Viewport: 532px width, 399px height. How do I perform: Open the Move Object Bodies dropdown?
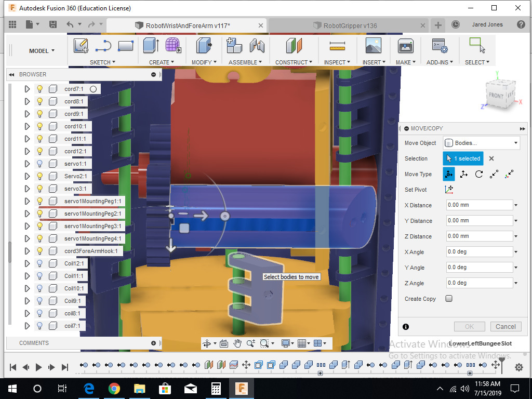tap(482, 143)
